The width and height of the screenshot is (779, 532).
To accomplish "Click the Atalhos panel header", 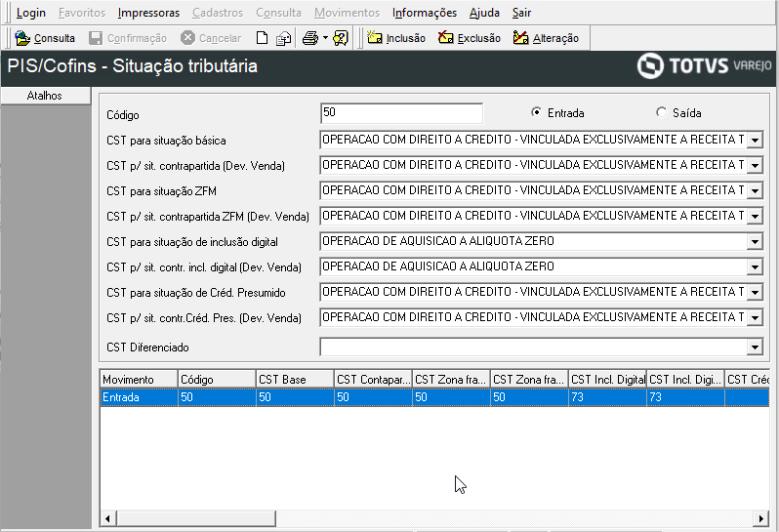I will click(x=45, y=96).
